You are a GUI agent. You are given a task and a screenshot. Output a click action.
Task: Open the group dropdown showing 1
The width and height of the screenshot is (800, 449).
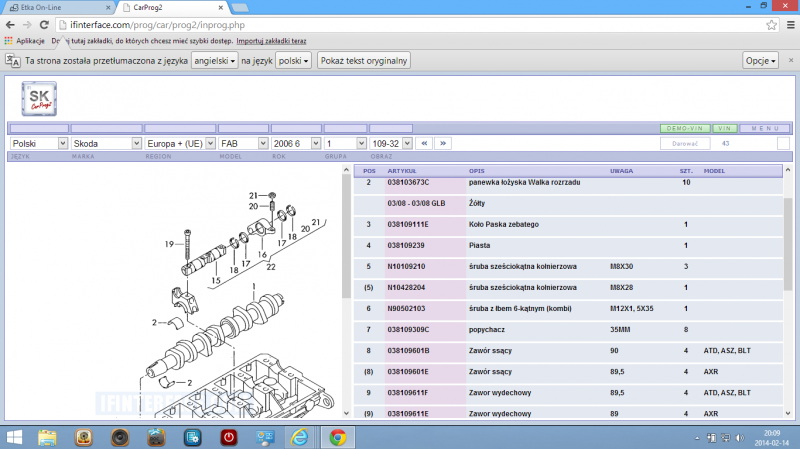(x=345, y=143)
